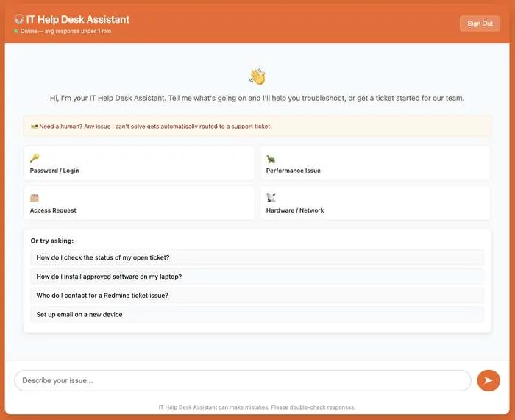
Task: Click the icon in the Need a human banner
Action: (x=34, y=127)
